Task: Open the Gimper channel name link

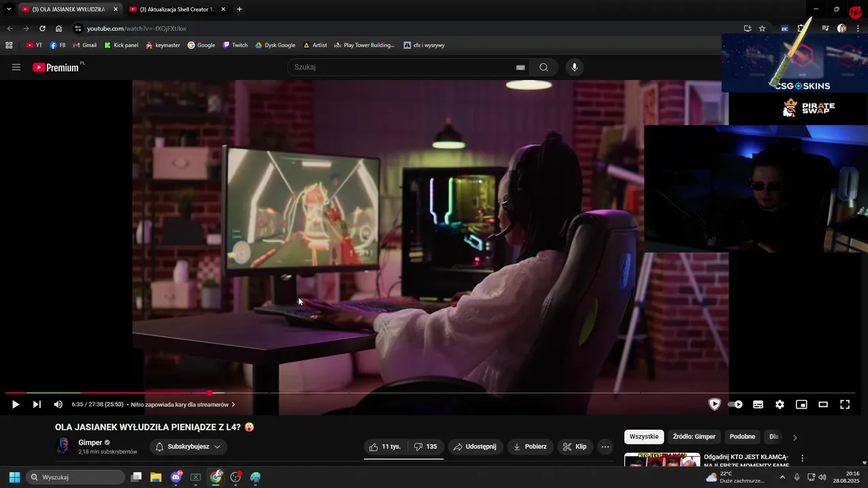Action: pos(90,443)
